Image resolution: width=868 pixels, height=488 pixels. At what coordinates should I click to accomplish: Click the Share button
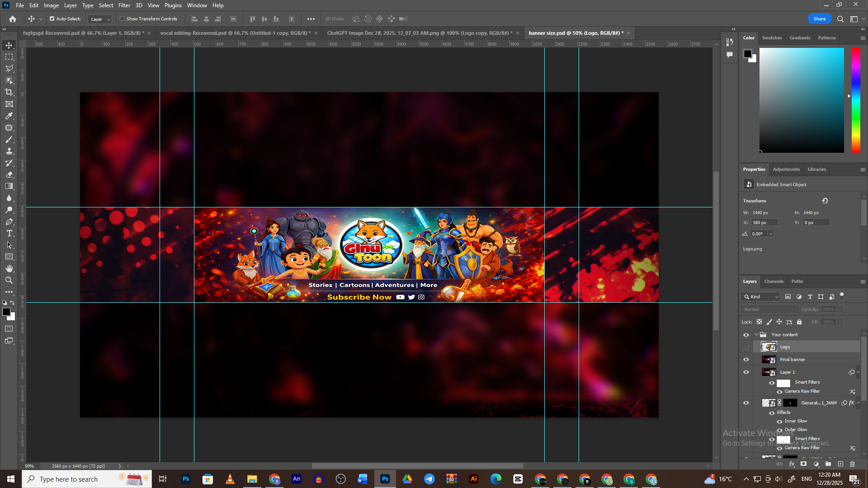pyautogui.click(x=819, y=19)
